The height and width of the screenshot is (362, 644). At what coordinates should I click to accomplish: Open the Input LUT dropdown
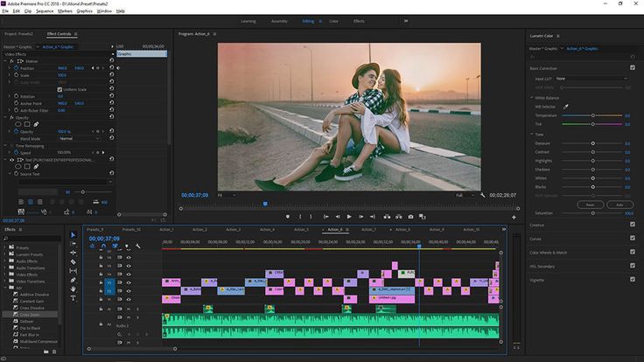(591, 79)
